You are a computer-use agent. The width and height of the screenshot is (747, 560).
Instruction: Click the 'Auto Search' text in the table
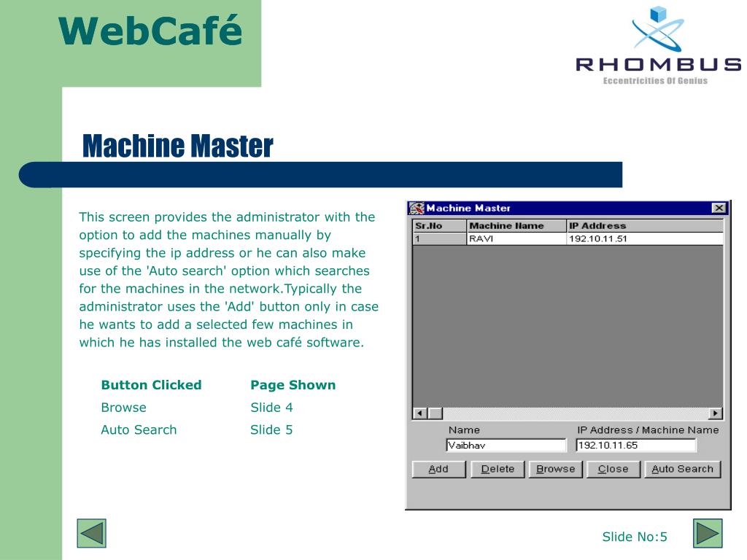click(139, 430)
